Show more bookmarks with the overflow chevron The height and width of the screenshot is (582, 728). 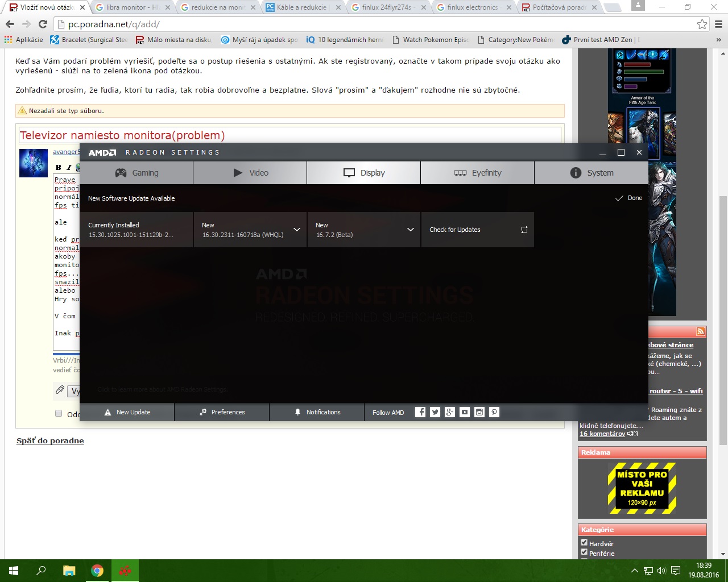tap(718, 40)
